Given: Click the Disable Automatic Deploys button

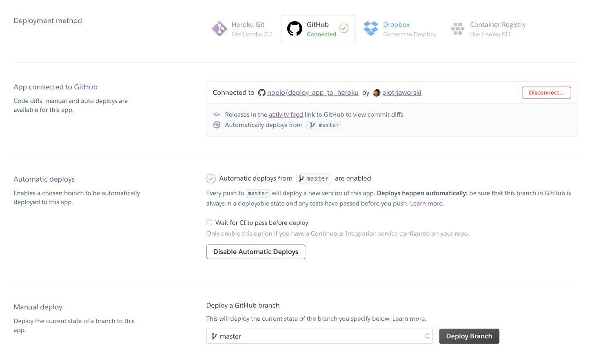Looking at the screenshot, I should coord(256,252).
